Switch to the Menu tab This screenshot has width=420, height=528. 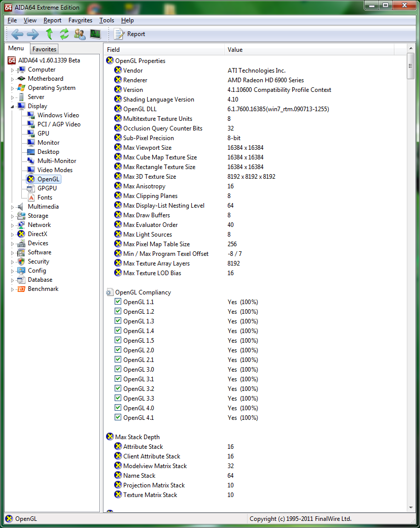tap(16, 48)
